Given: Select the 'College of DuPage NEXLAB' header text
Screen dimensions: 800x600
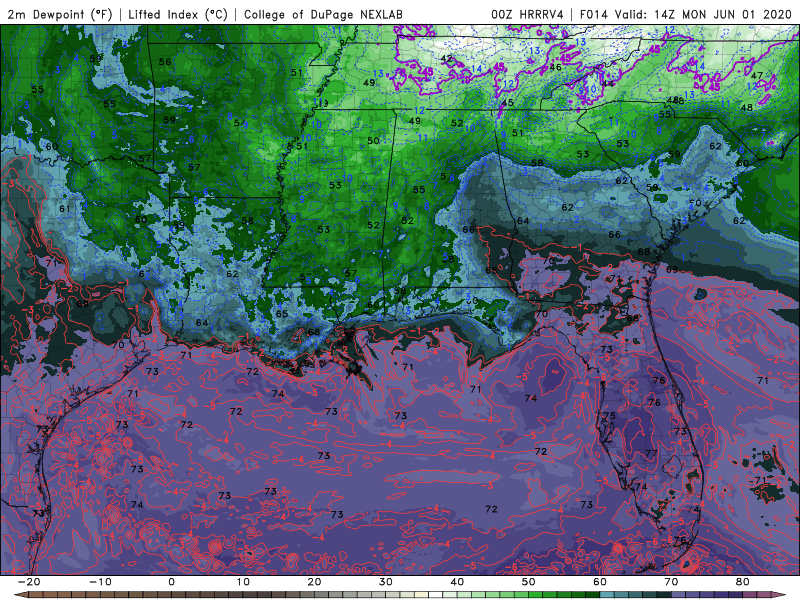Looking at the screenshot, I should coord(323,14).
